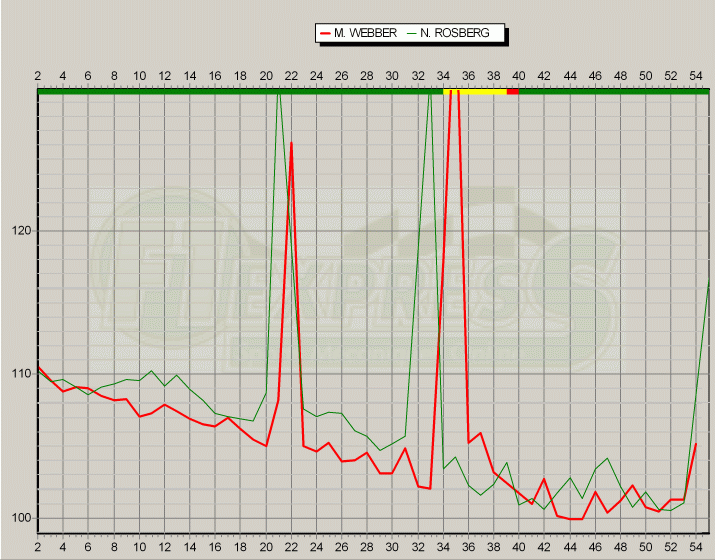
Task: Click lap 34 label on the top axis
Action: coord(443,75)
